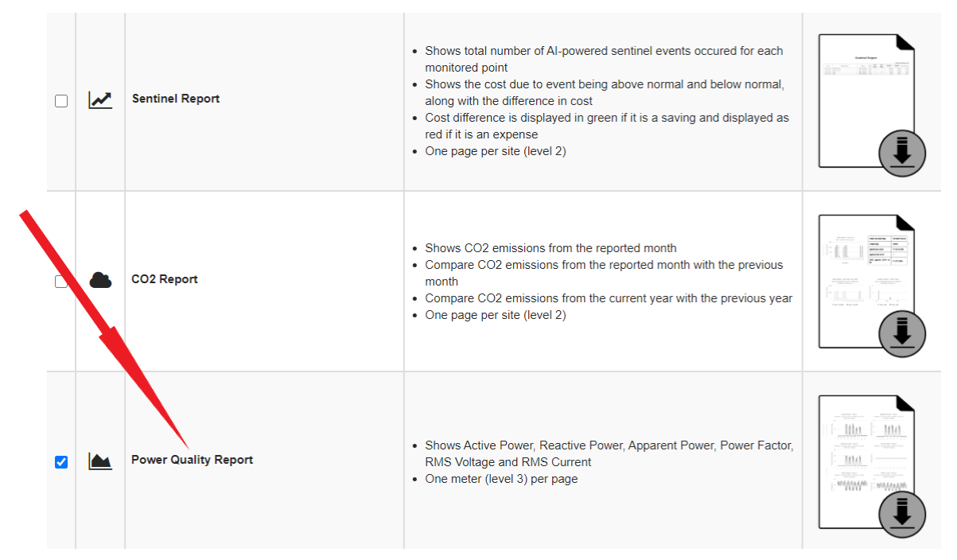This screenshot has width=957, height=560.
Task: Click the Power Quality Report name label
Action: pyautogui.click(x=192, y=460)
